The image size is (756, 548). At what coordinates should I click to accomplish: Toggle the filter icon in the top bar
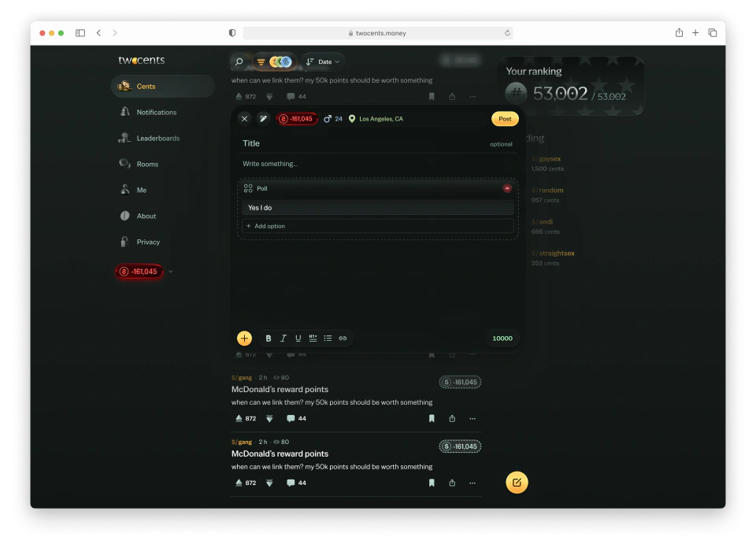[x=260, y=61]
